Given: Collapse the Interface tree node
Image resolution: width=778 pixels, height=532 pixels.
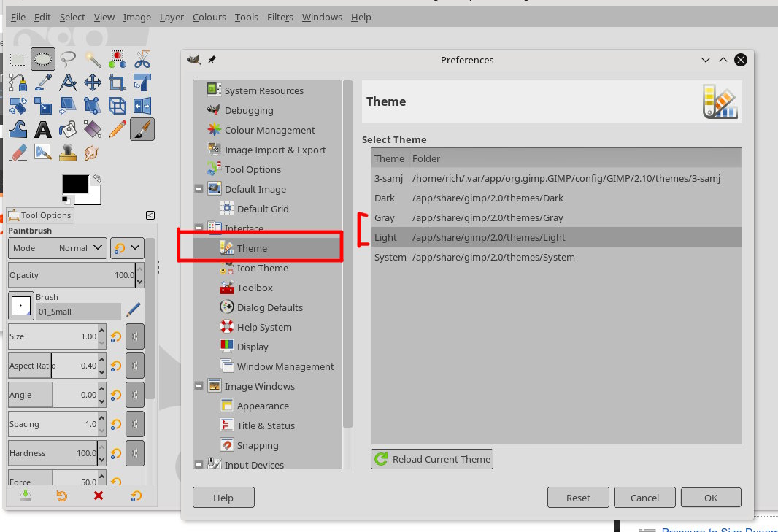Looking at the screenshot, I should [x=199, y=228].
